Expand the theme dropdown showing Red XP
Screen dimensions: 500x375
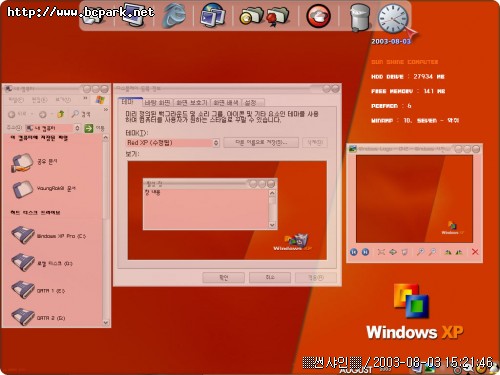point(216,143)
